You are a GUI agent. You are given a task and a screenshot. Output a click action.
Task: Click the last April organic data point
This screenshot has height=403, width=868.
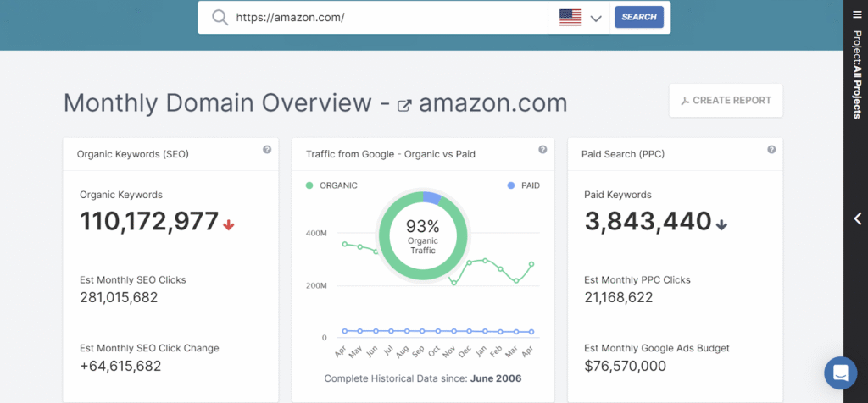coord(531,264)
